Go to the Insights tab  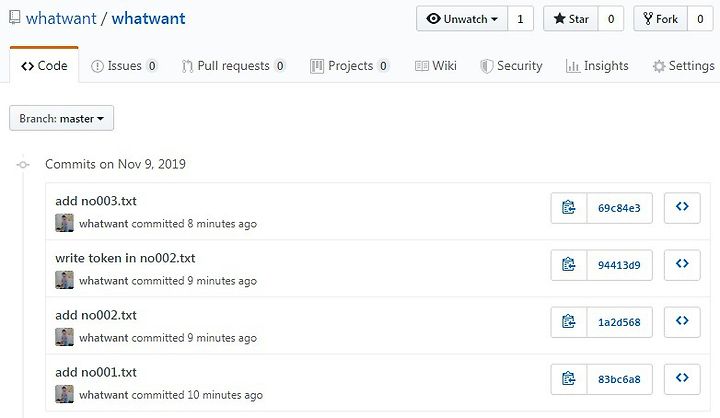597,66
